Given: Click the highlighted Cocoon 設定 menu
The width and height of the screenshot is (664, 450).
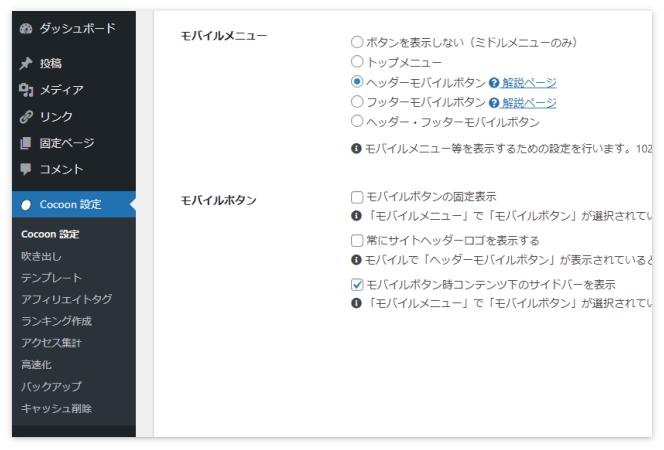Looking at the screenshot, I should click(x=74, y=204).
